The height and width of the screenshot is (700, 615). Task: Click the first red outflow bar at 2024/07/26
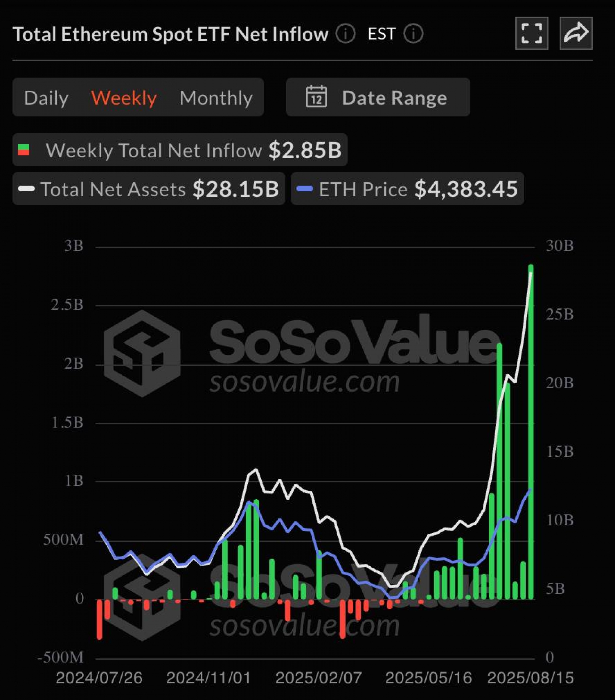100,620
